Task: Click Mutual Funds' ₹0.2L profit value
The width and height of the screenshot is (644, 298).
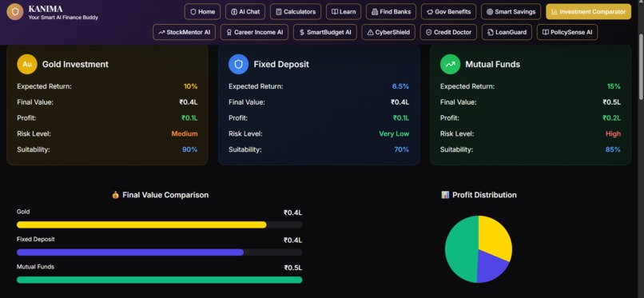Action: tap(611, 118)
